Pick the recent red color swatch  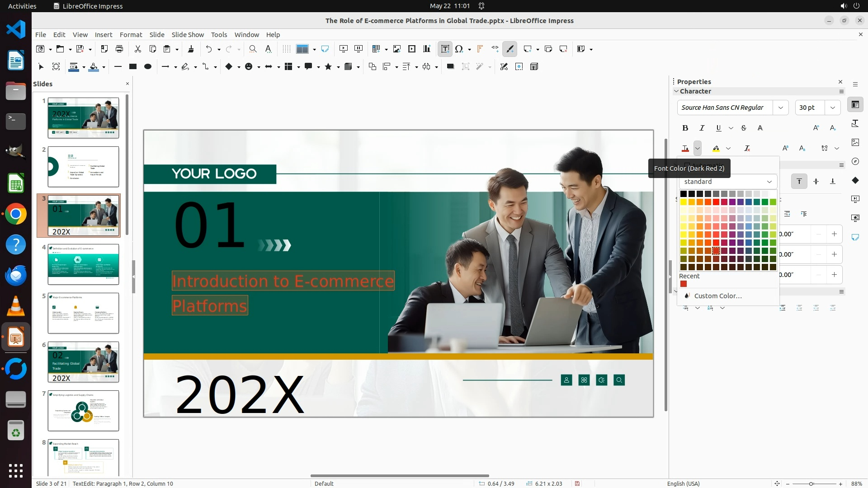tap(684, 284)
